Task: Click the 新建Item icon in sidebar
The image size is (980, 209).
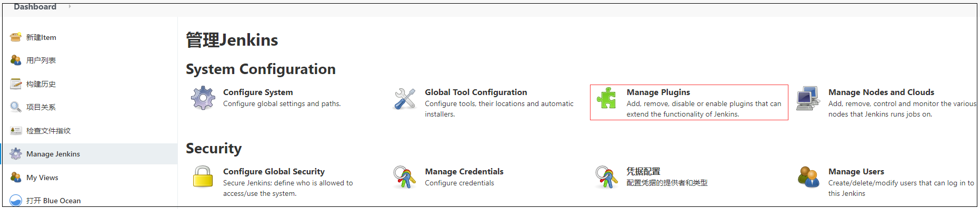Action: click(16, 37)
